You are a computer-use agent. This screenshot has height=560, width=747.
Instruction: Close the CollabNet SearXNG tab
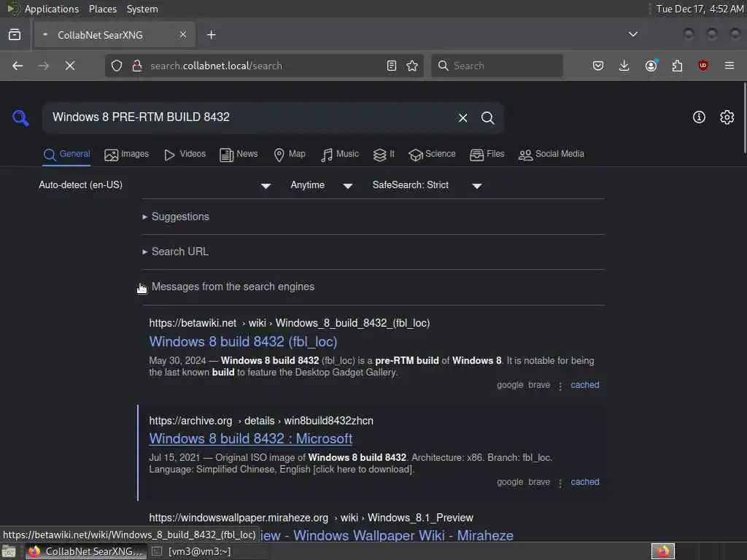[183, 35]
